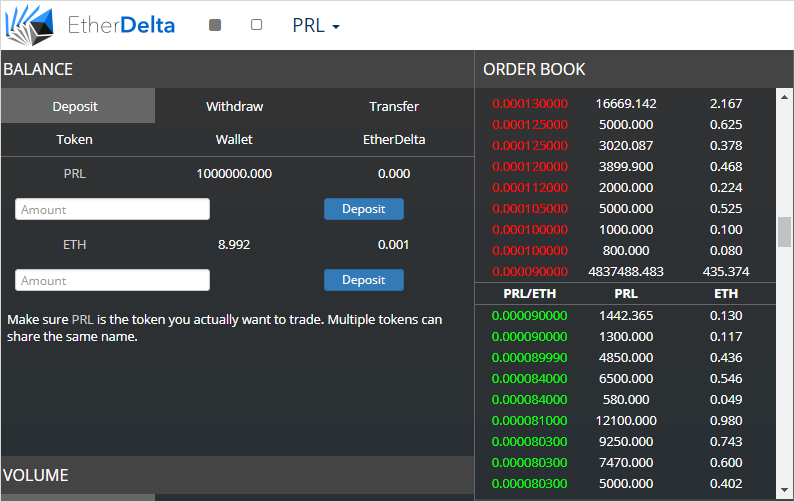The width and height of the screenshot is (795, 502).
Task: Select the light outlined square theme icon
Action: [x=257, y=25]
